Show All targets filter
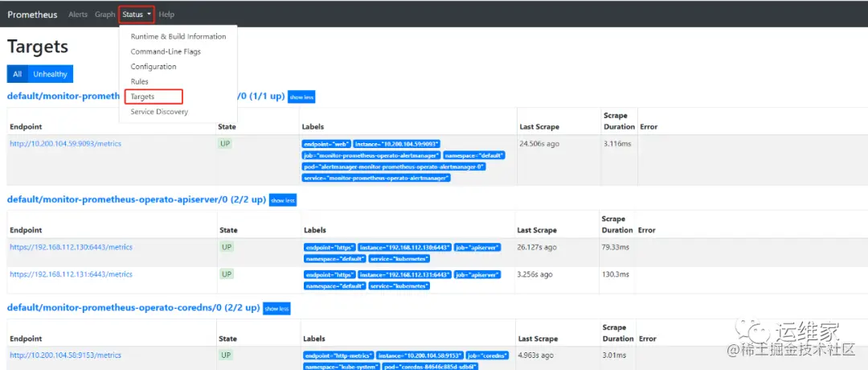 coord(18,74)
